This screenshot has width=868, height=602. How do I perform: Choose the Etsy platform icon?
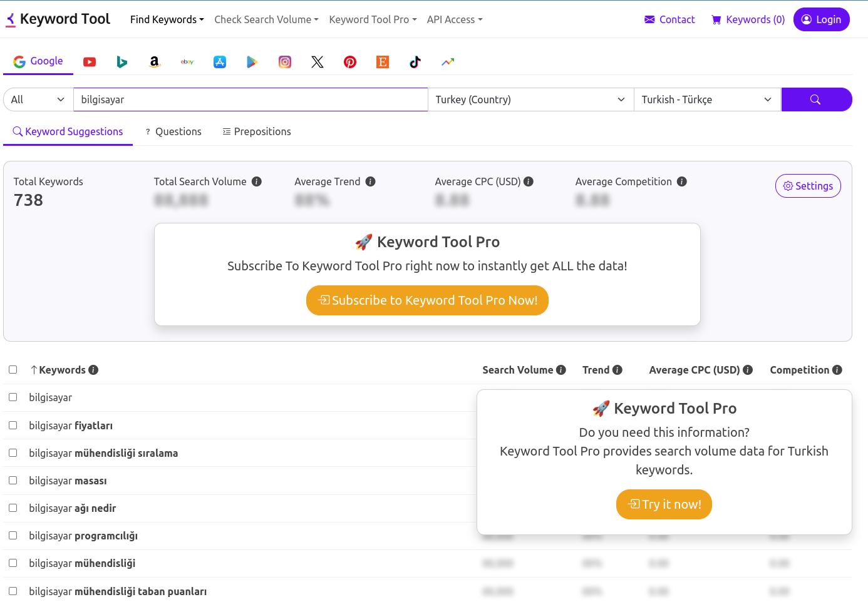pyautogui.click(x=383, y=62)
